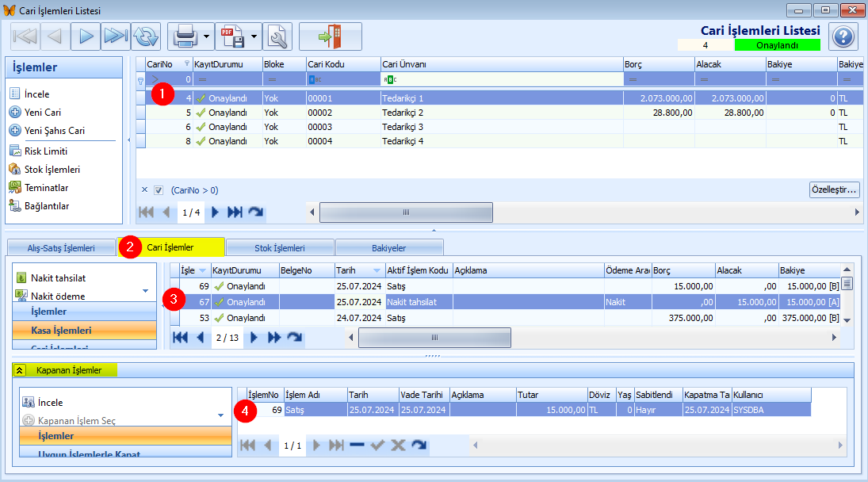
Task: Click the exit door icon
Action: pos(331,36)
